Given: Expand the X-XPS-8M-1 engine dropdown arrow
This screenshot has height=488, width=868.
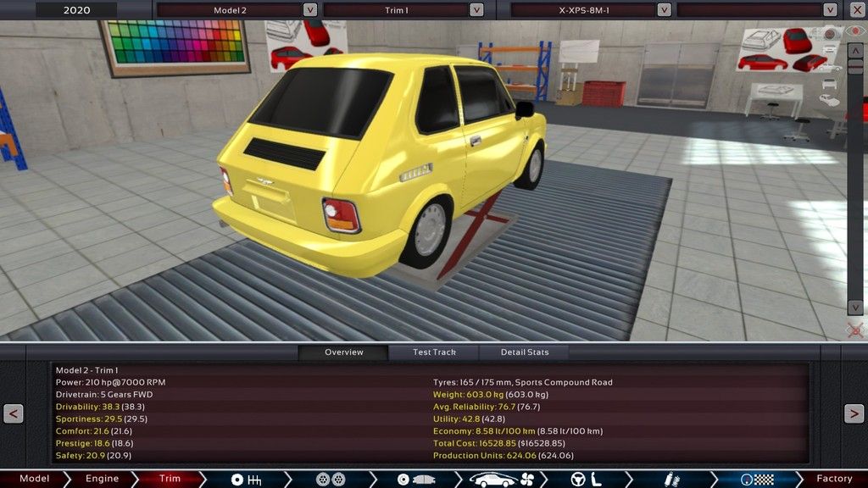Looking at the screenshot, I should [x=664, y=10].
